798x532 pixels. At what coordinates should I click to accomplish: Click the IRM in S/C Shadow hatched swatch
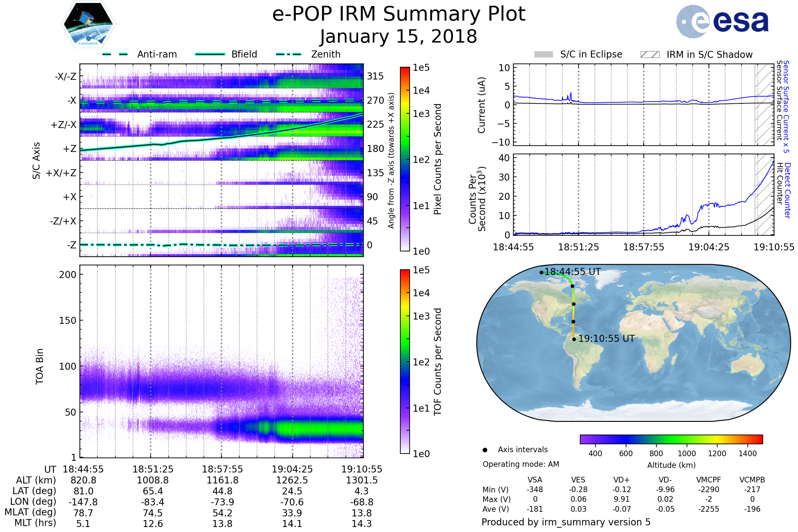click(x=650, y=55)
